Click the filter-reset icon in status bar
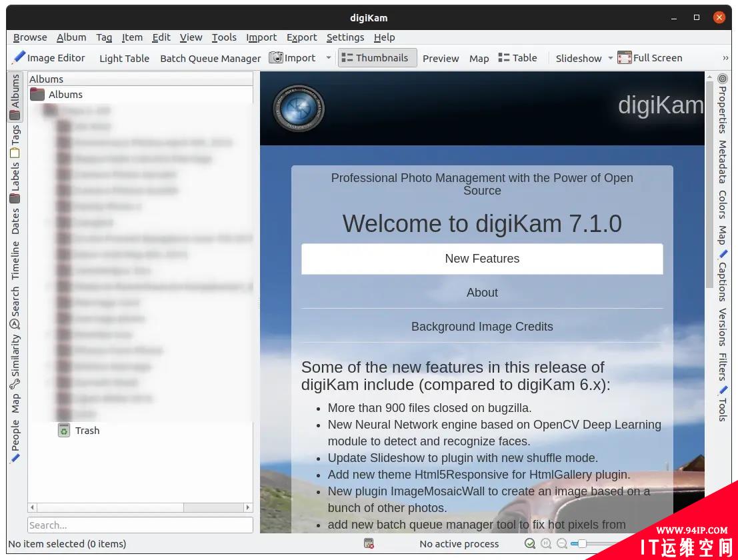Image resolution: width=738 pixels, height=560 pixels. coord(369,544)
